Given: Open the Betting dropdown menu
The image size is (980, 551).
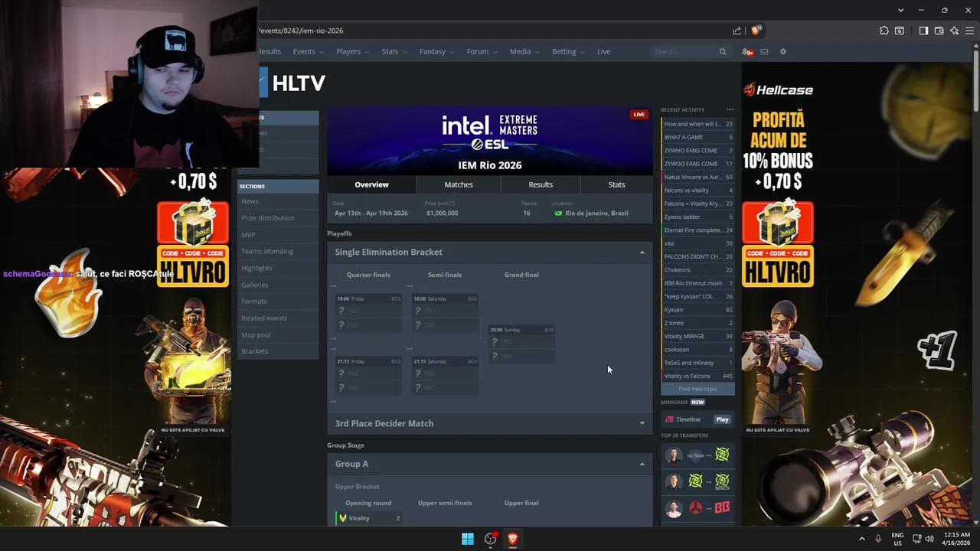Looking at the screenshot, I should [568, 51].
